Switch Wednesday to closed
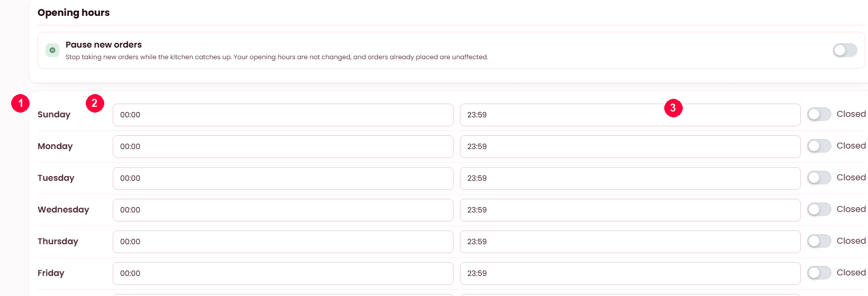Image resolution: width=868 pixels, height=296 pixels. (819, 209)
